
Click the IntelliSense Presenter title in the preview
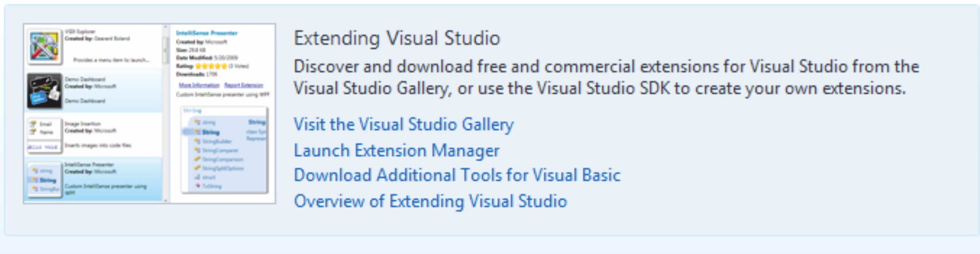tap(206, 33)
